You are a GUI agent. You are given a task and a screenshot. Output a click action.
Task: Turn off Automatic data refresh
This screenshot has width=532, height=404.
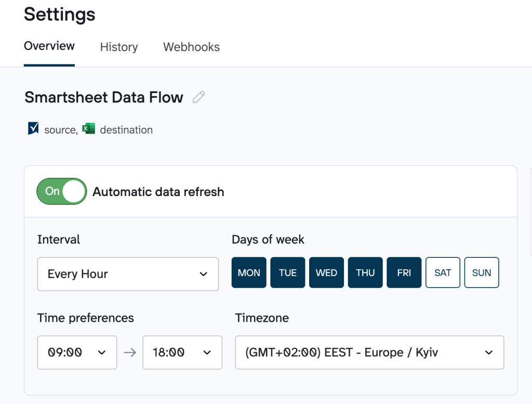(61, 191)
